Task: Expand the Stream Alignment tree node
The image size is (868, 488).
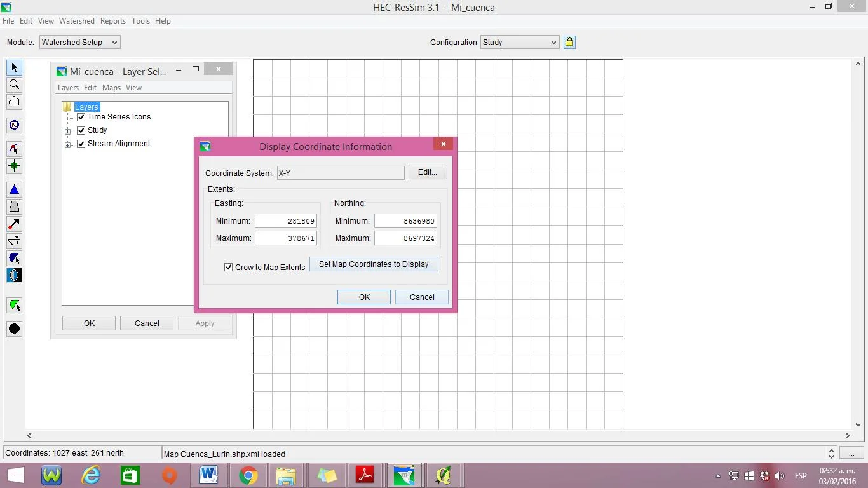Action: (67, 144)
